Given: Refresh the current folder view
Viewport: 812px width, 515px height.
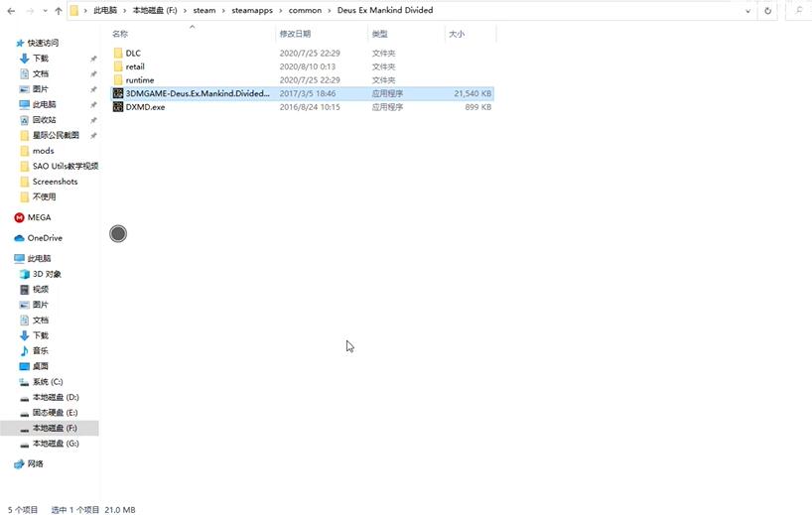Looking at the screenshot, I should (768, 10).
